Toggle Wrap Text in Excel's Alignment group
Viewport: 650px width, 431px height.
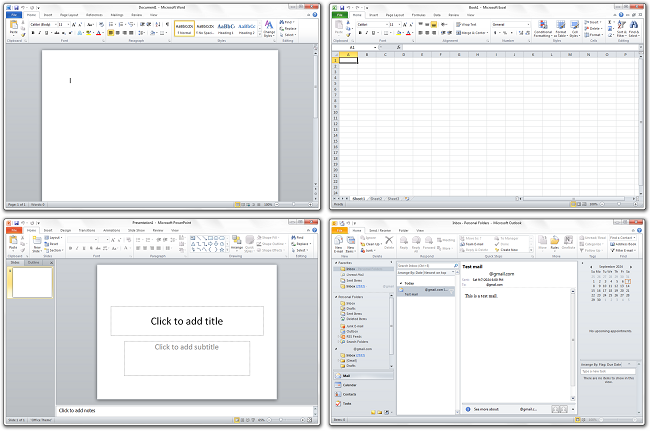pyautogui.click(x=466, y=24)
